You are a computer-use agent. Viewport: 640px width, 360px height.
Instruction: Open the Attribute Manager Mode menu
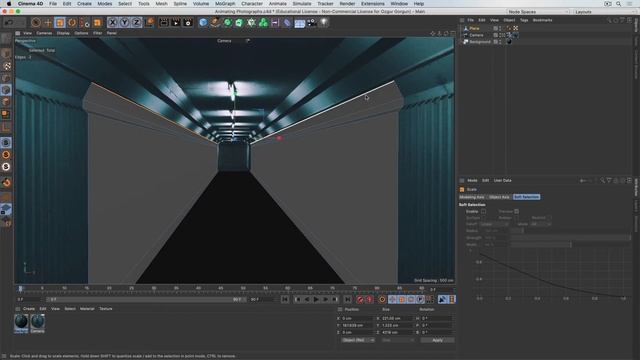pyautogui.click(x=472, y=180)
